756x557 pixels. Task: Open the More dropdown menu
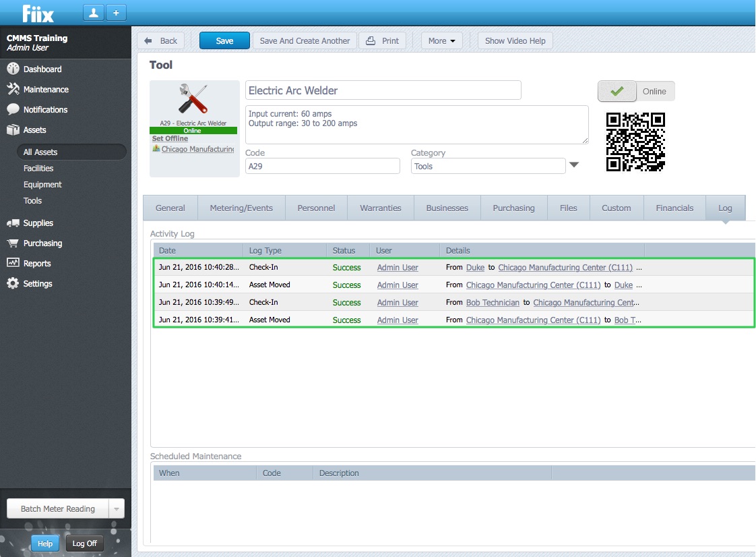441,40
